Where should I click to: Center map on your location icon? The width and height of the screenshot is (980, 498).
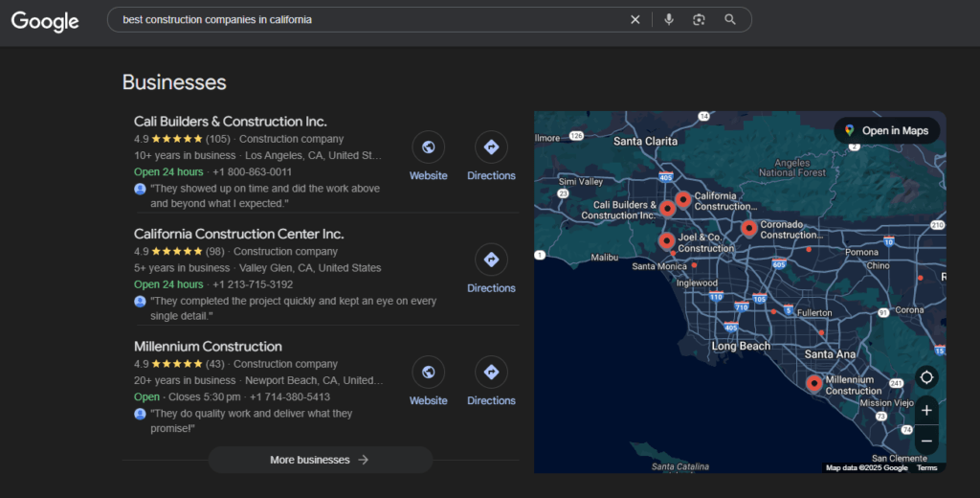click(x=926, y=377)
